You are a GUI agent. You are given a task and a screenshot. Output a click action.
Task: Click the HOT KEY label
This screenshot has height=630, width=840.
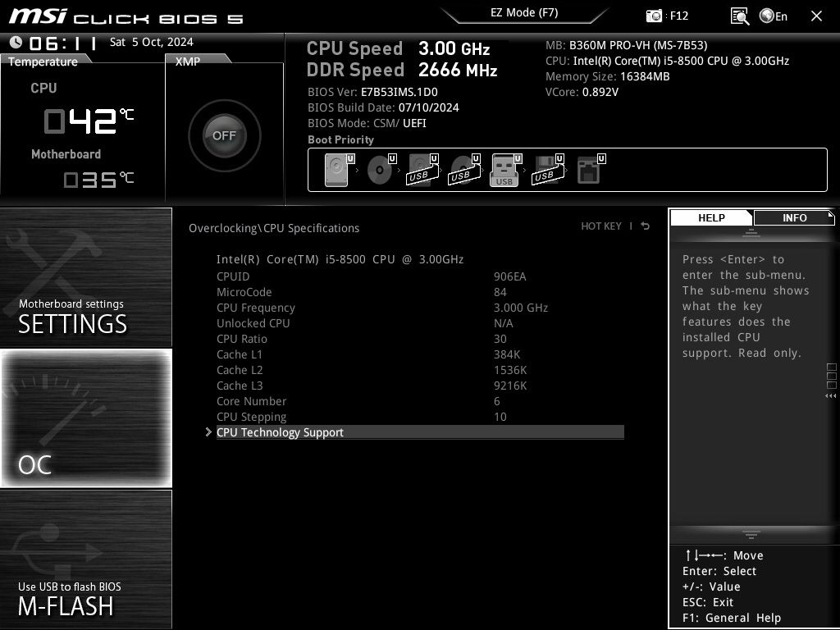[x=601, y=226]
